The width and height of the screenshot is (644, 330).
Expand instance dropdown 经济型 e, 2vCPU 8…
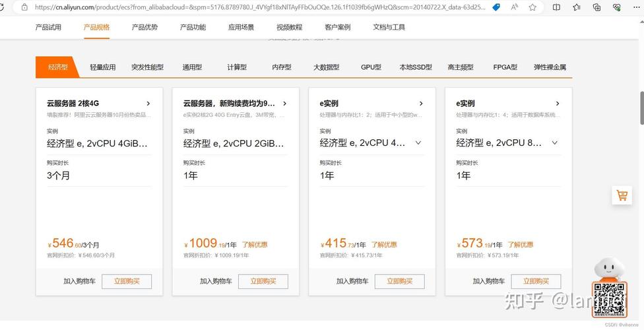554,143
